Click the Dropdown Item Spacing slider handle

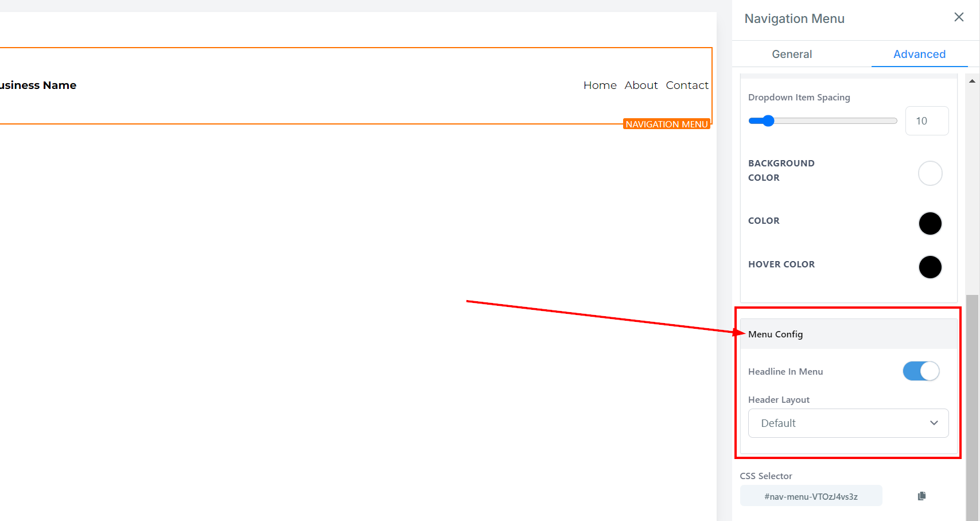pos(768,120)
